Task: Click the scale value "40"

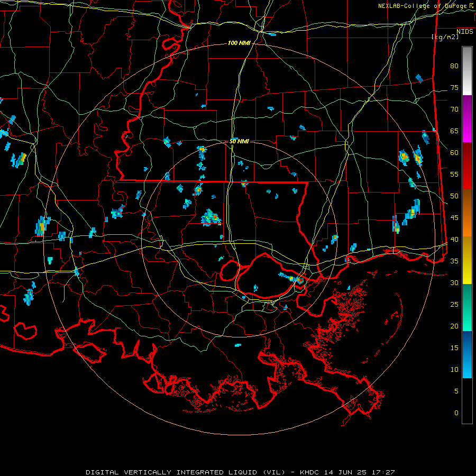Action: (454, 240)
